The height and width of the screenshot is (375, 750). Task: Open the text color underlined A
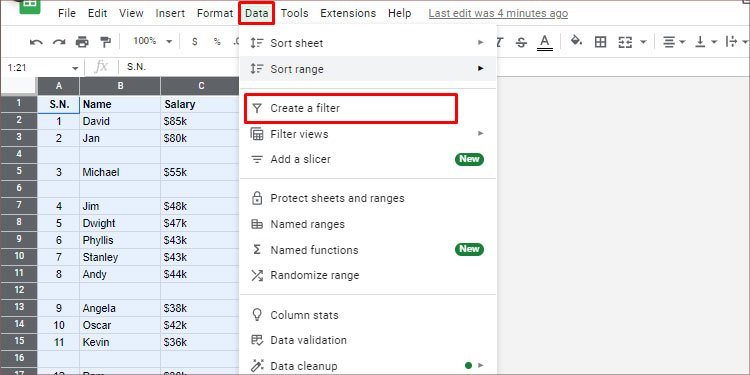tap(545, 42)
